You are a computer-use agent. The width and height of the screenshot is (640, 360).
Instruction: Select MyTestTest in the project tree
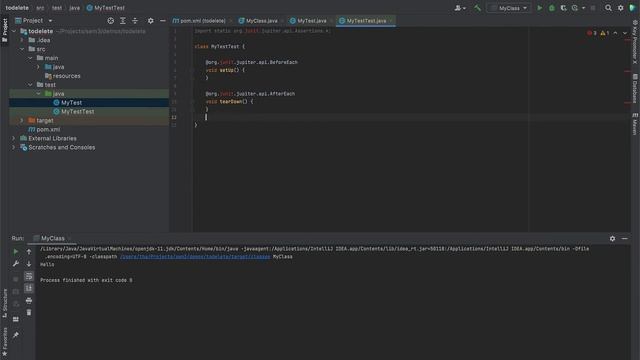[x=89, y=111]
